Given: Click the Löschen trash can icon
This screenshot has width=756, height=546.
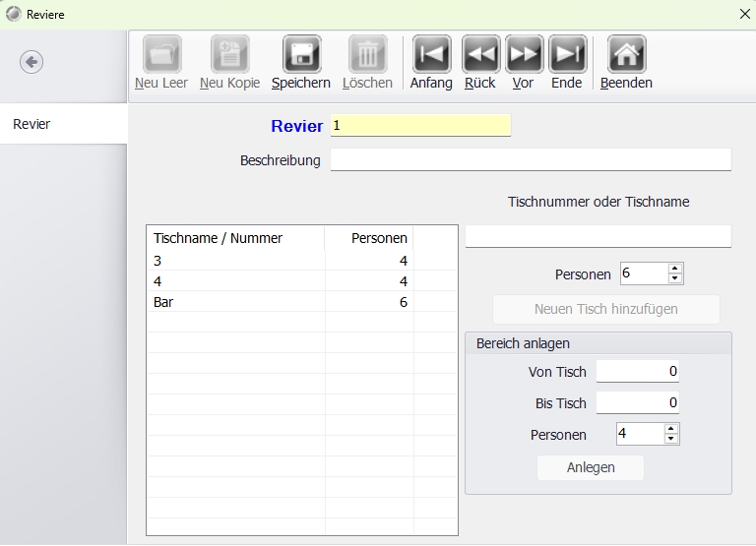Looking at the screenshot, I should point(367,54).
